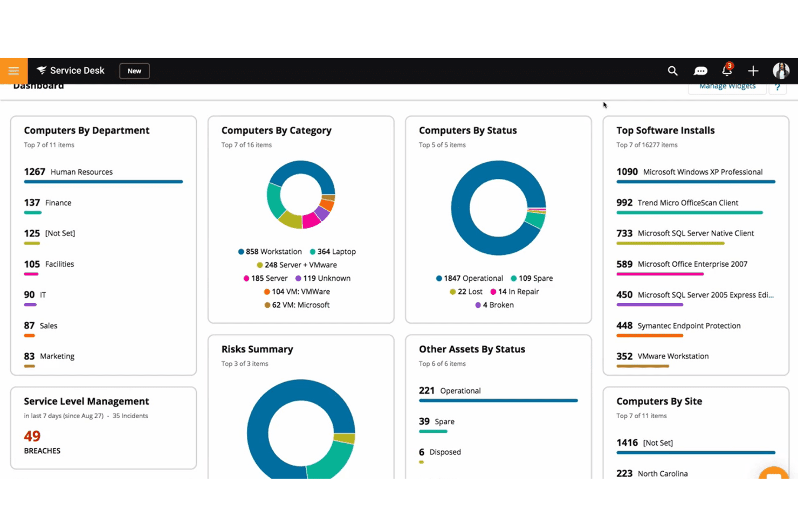Click 4 Broken legend item

[x=494, y=305]
